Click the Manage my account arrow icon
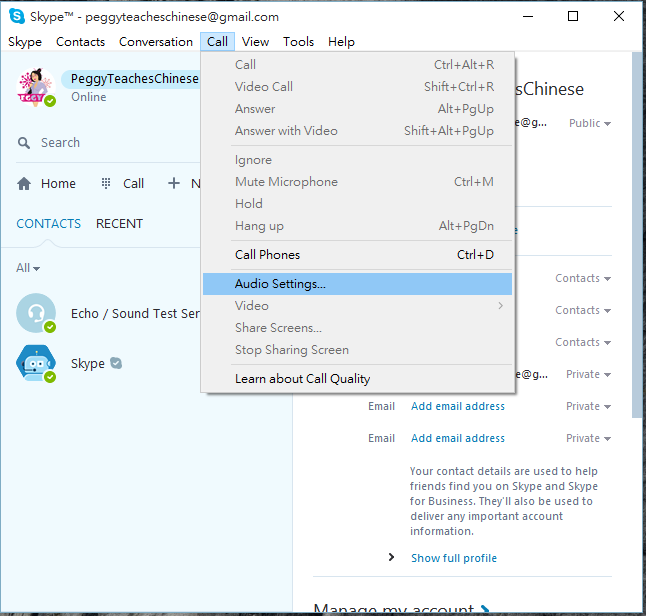646x616 pixels. [x=485, y=609]
